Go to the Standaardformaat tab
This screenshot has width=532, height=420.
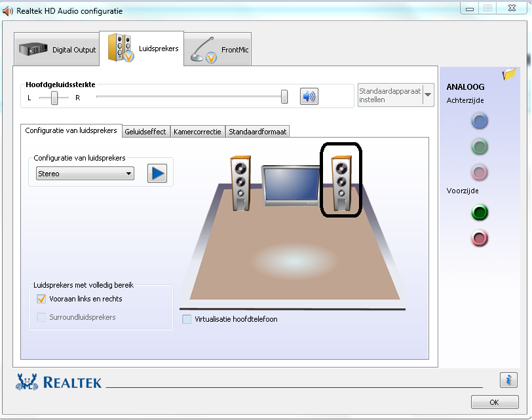[257, 132]
